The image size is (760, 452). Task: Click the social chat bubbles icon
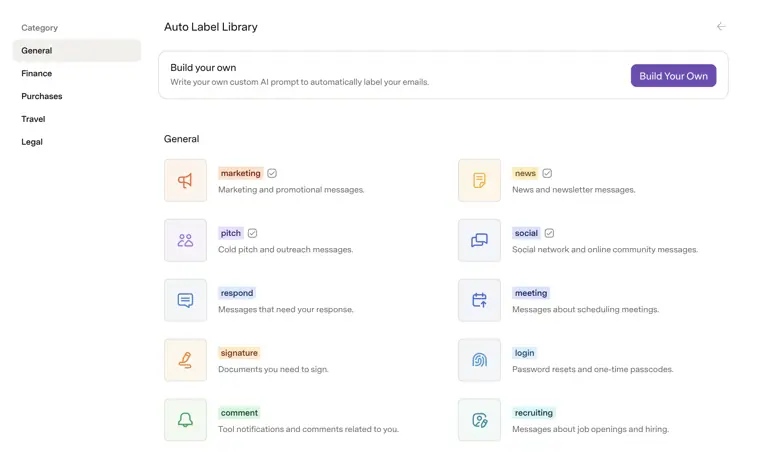click(x=479, y=240)
